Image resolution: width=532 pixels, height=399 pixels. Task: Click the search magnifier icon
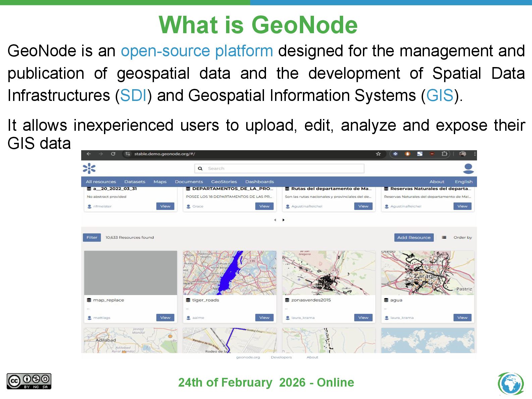200,169
